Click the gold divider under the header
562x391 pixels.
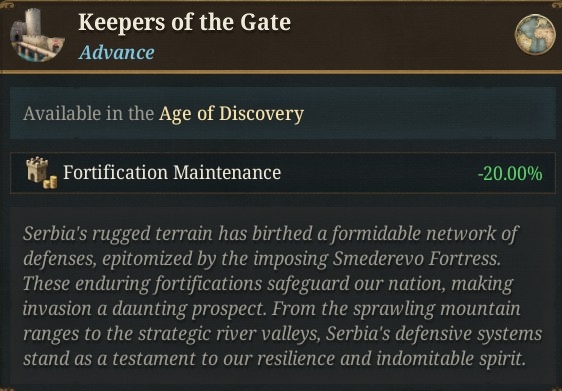281,72
